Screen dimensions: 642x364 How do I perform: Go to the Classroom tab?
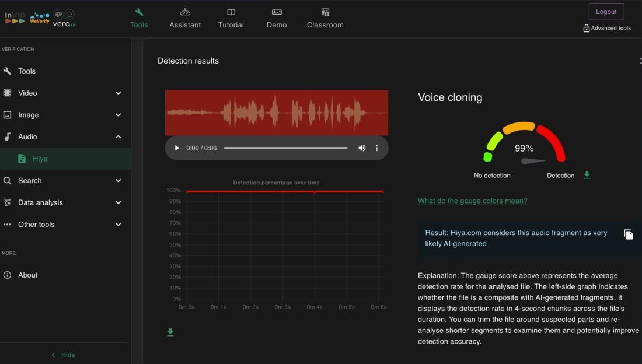tap(325, 19)
